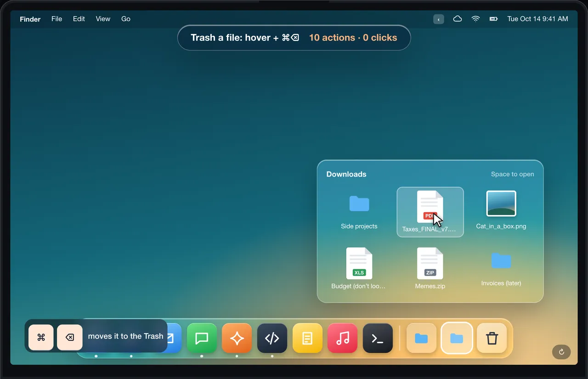The height and width of the screenshot is (379, 588).
Task: Click the "Downloads" stack title
Action: (346, 174)
